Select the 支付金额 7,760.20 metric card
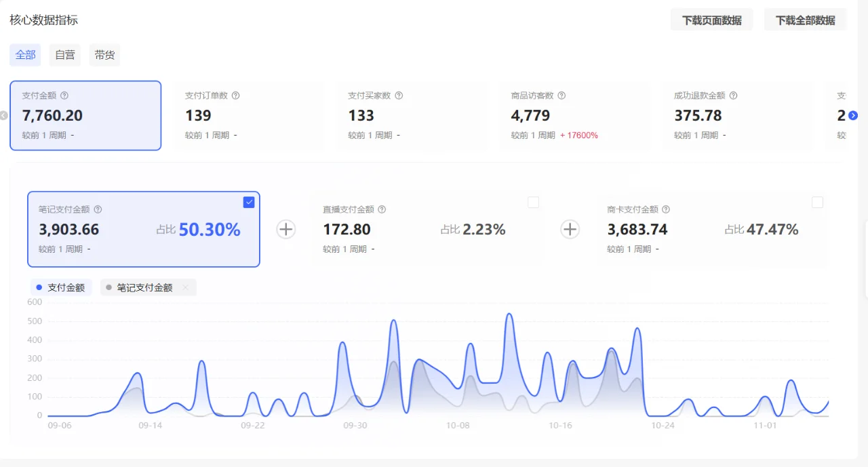The height and width of the screenshot is (467, 868). pyautogui.click(x=85, y=115)
